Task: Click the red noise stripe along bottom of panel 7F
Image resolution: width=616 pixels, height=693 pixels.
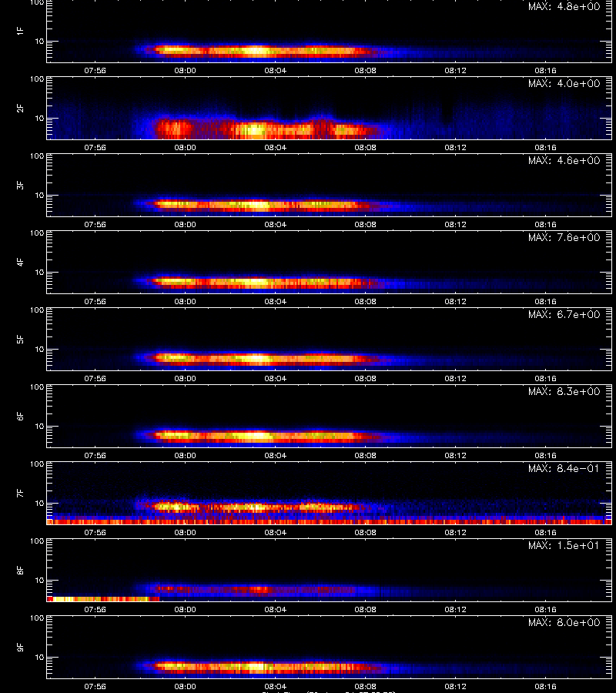Action: 330,522
